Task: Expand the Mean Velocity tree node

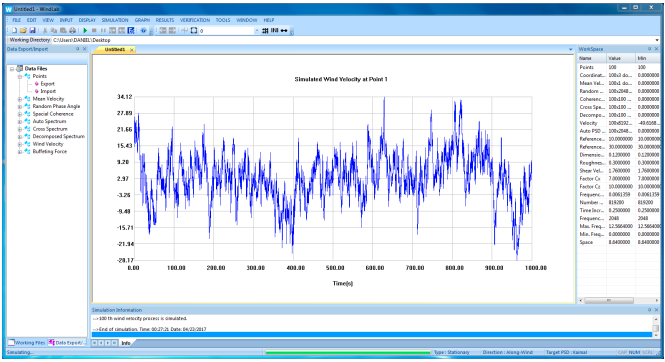Action: click(20, 99)
